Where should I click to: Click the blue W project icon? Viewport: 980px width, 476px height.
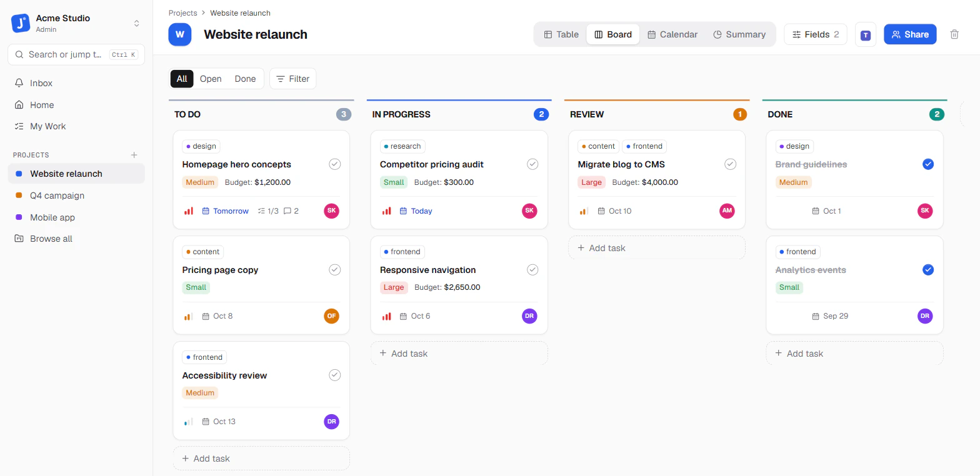tap(180, 34)
